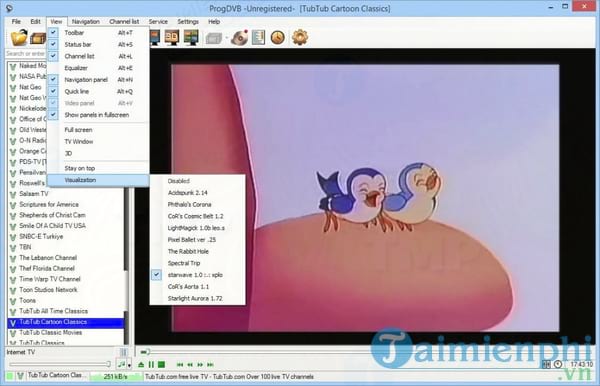Click the TBN channel icon
The width and height of the screenshot is (600, 386).
coord(13,248)
